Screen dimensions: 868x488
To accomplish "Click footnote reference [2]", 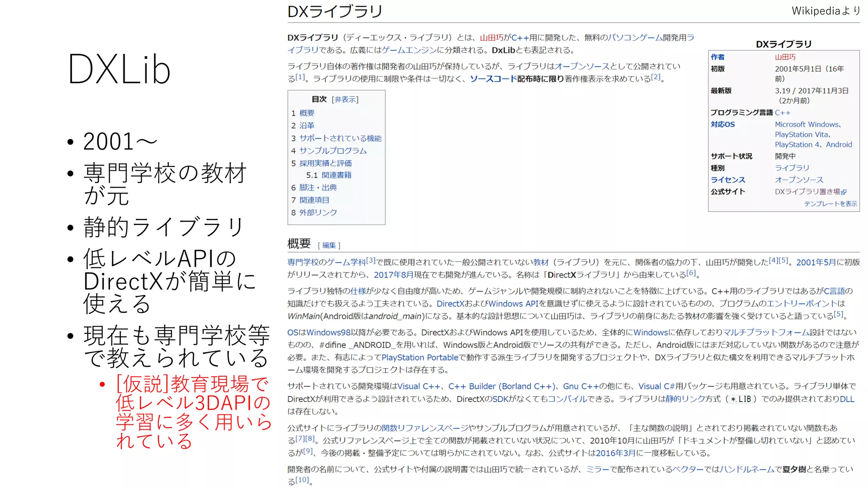I will tap(656, 77).
